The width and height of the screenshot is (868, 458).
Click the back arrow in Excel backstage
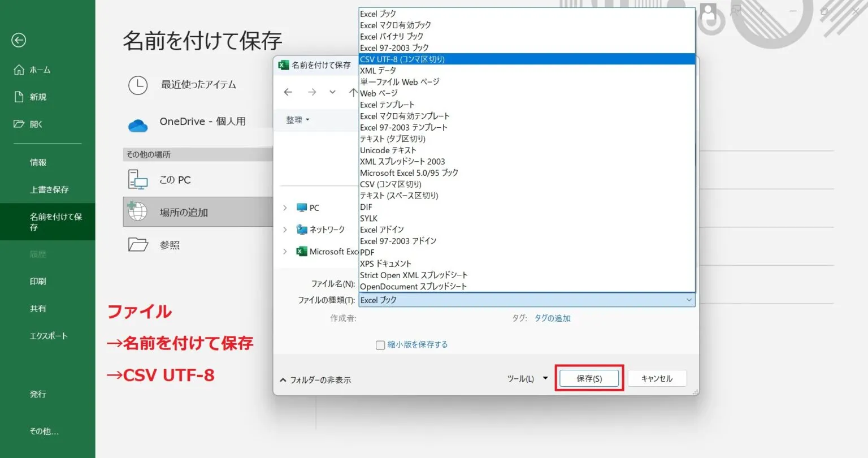(x=19, y=40)
